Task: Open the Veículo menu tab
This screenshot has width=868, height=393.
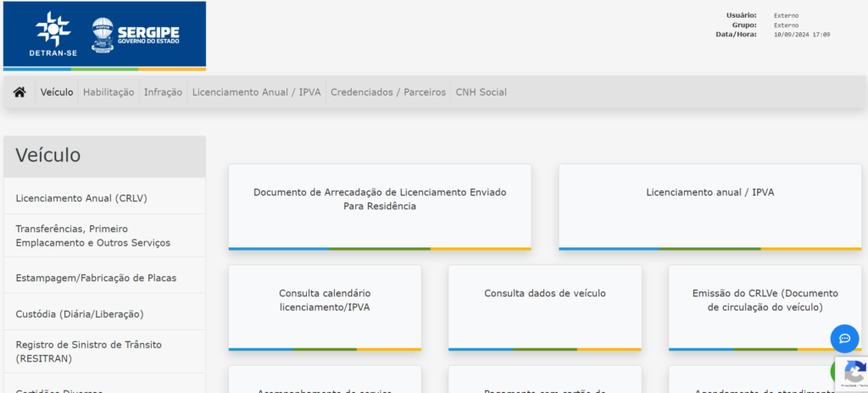Action: pos(57,92)
